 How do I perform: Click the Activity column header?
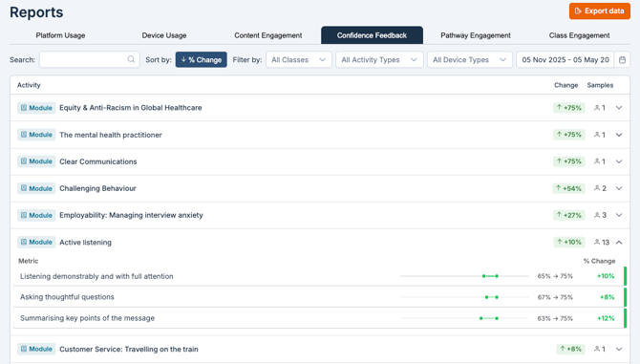pos(29,85)
